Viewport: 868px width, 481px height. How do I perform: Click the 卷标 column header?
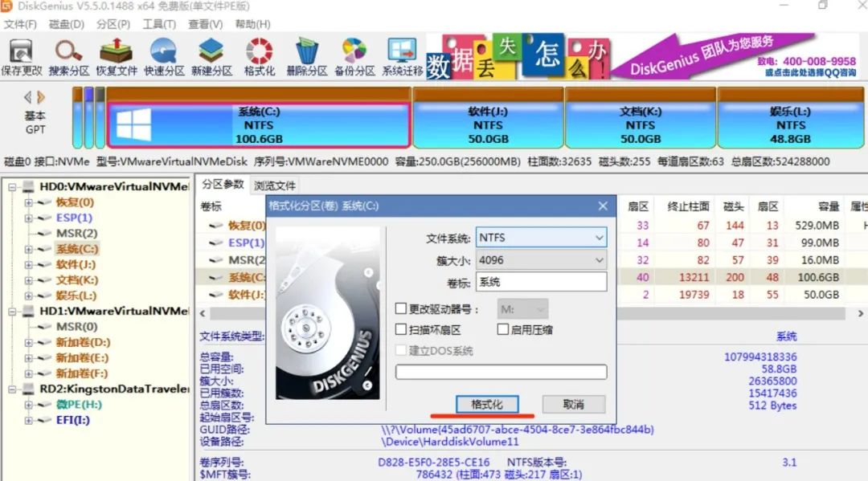(x=211, y=206)
